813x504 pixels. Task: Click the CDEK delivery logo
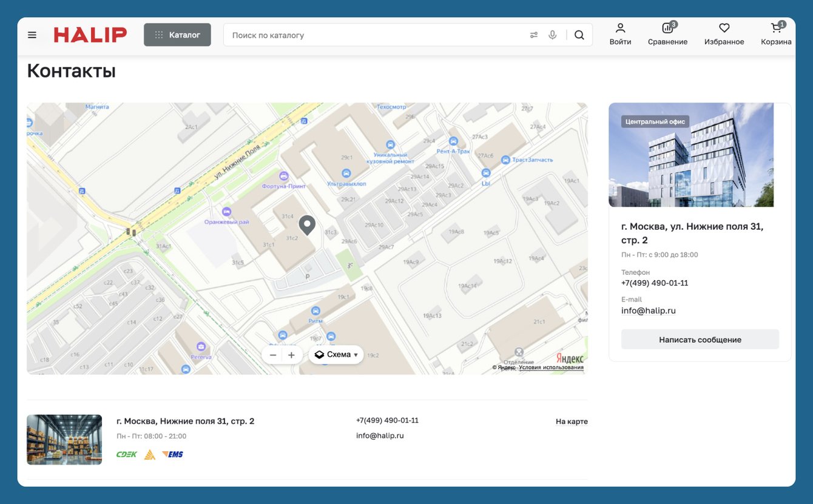point(127,454)
